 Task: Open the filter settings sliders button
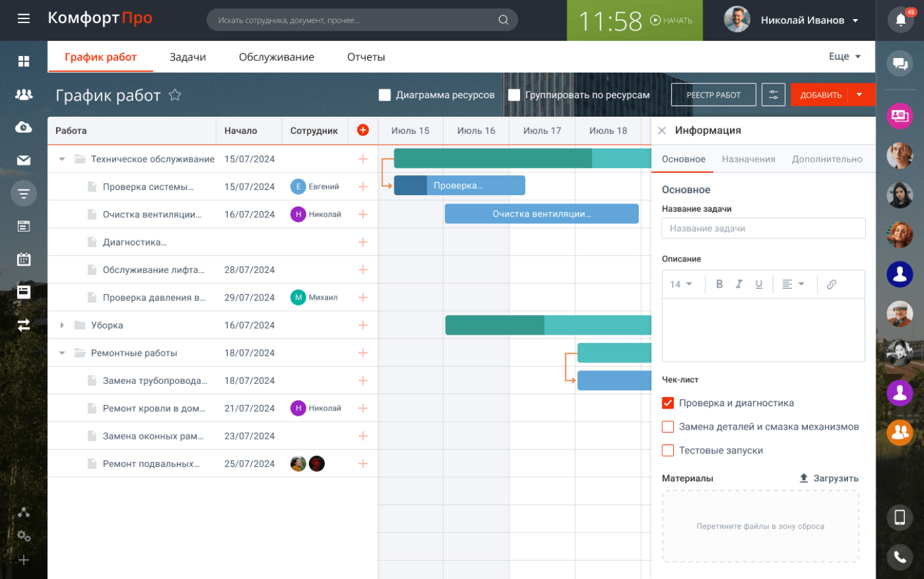pos(773,95)
